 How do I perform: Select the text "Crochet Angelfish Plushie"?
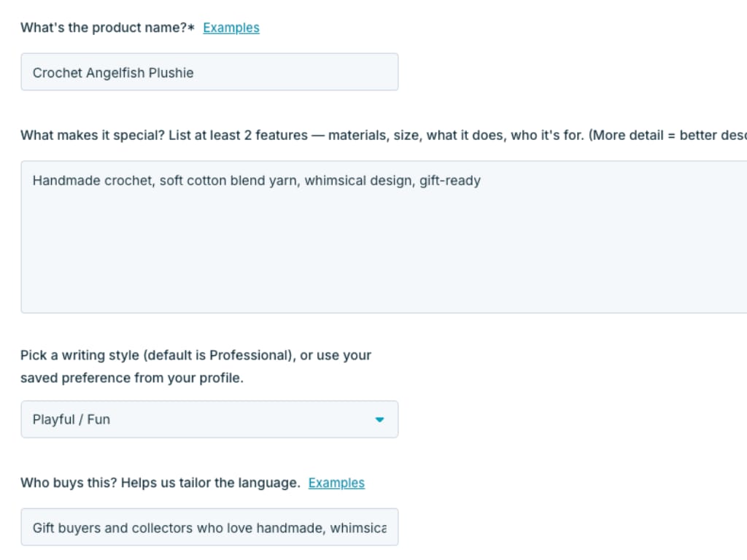(x=112, y=73)
